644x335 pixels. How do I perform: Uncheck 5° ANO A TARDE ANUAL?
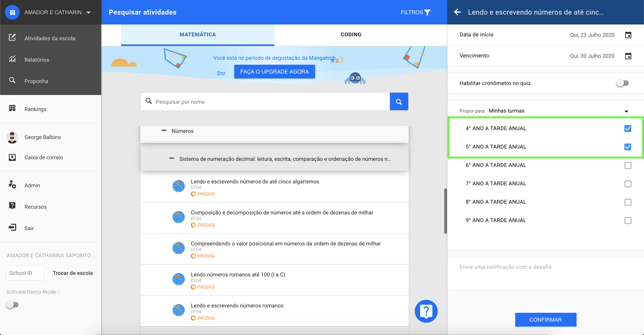tap(628, 147)
